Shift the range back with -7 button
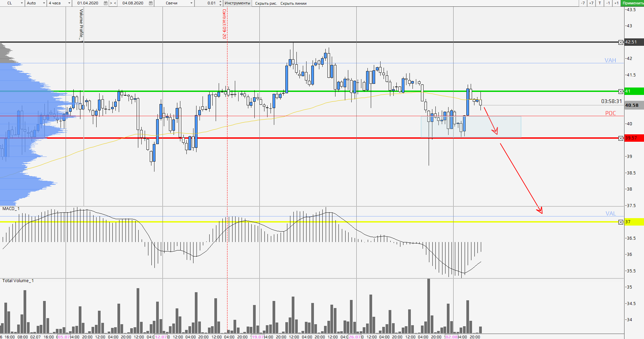Screen dimensions: 644x339 click(583, 3)
